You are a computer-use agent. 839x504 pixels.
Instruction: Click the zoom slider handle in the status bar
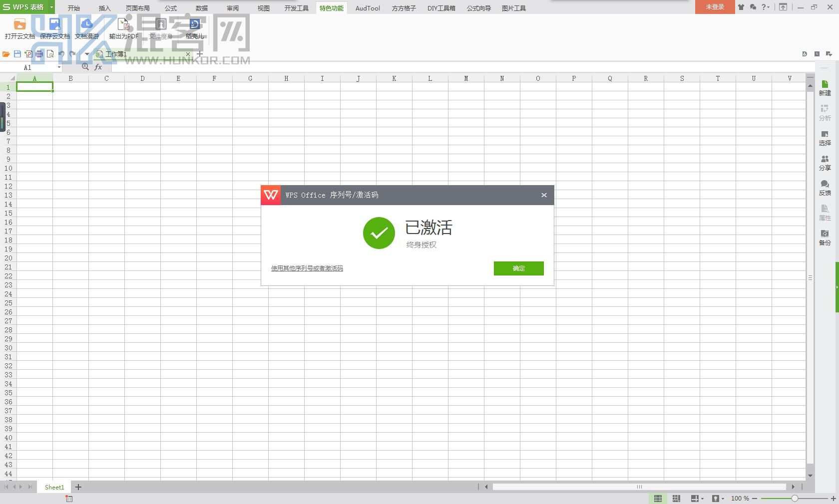795,499
